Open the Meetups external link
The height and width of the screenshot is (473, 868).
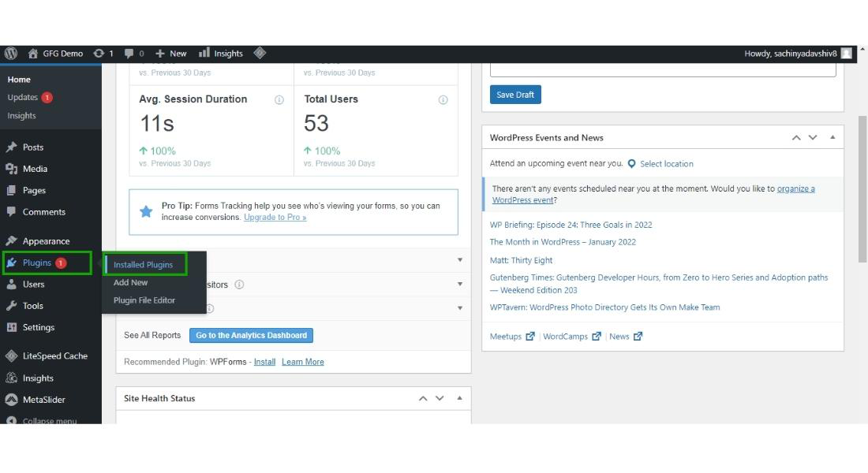point(512,337)
